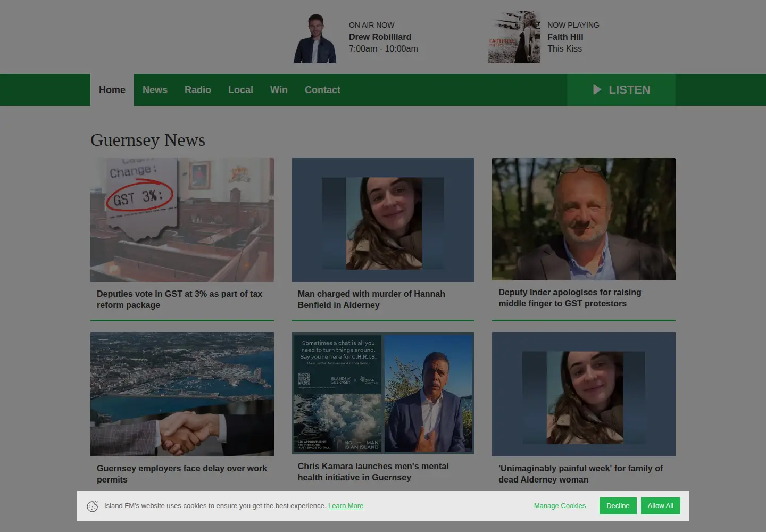
Task: Click the presenter name 'Drew Robilliard'
Action: pyautogui.click(x=380, y=37)
